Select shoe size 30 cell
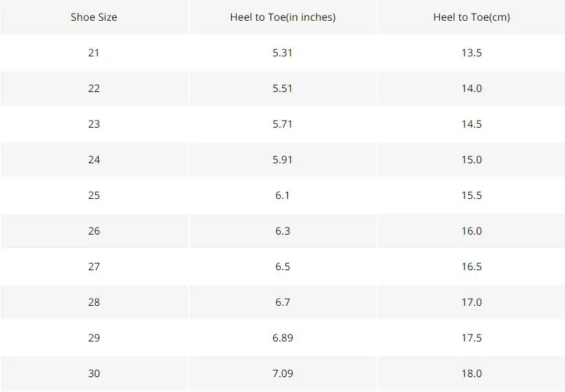Screen dimensions: 565x392 (x=93, y=374)
